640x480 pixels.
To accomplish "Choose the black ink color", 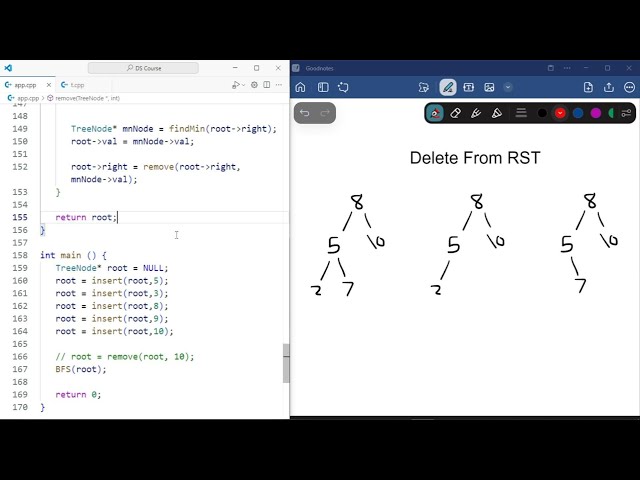I will 542,113.
